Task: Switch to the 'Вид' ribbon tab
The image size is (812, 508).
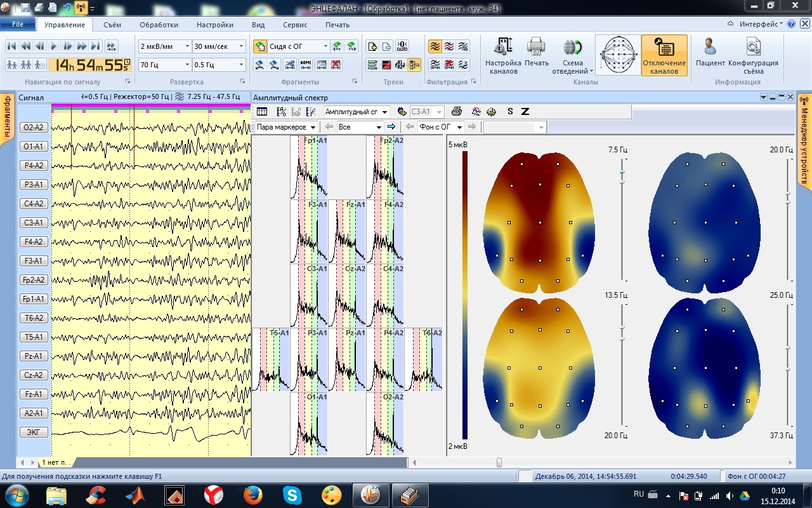Action: [x=258, y=25]
